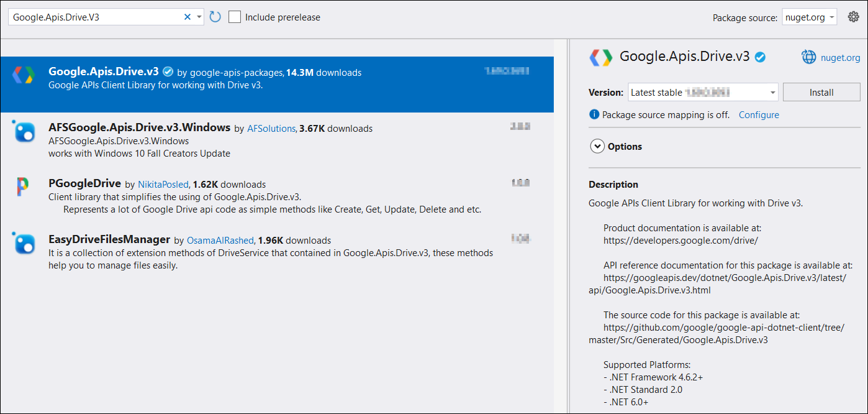This screenshot has height=414, width=868.
Task: Open the nuget.org link in details
Action: pos(841,58)
